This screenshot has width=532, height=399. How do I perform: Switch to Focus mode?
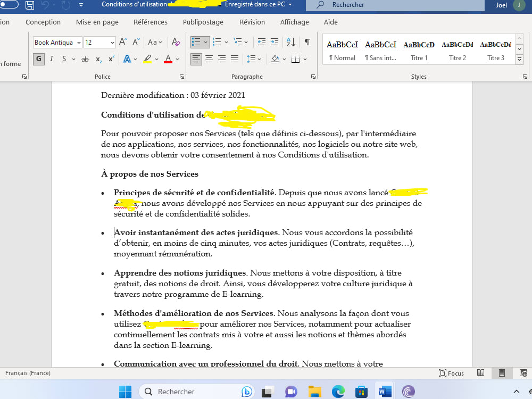(451, 373)
